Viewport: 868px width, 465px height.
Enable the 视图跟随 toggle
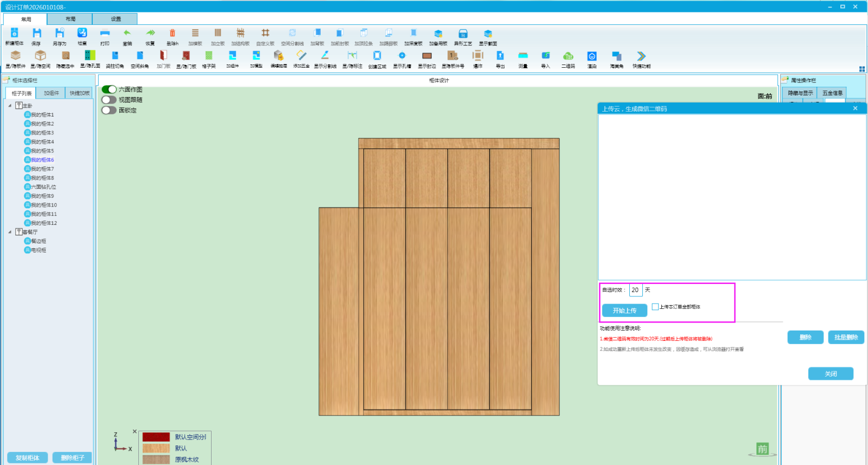click(109, 100)
